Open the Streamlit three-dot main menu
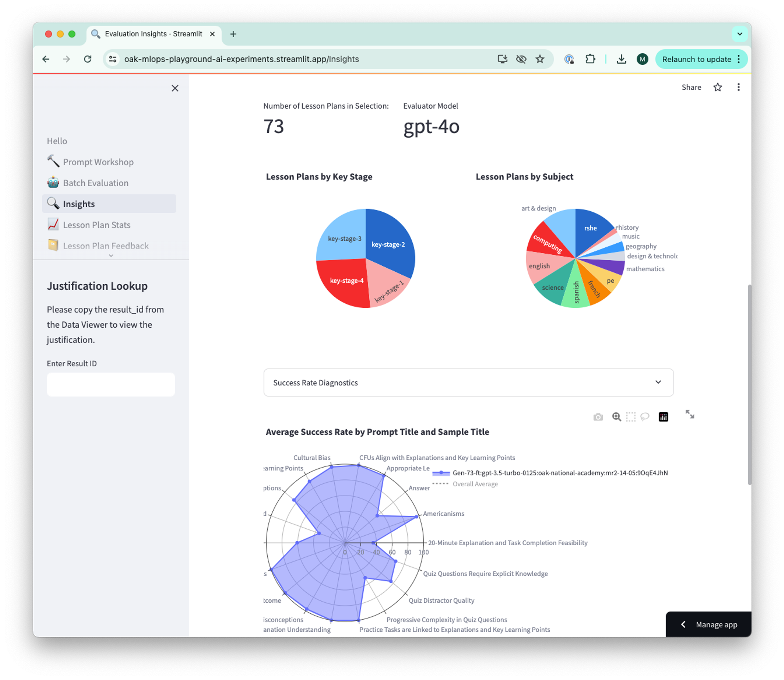The width and height of the screenshot is (784, 680). 739,87
